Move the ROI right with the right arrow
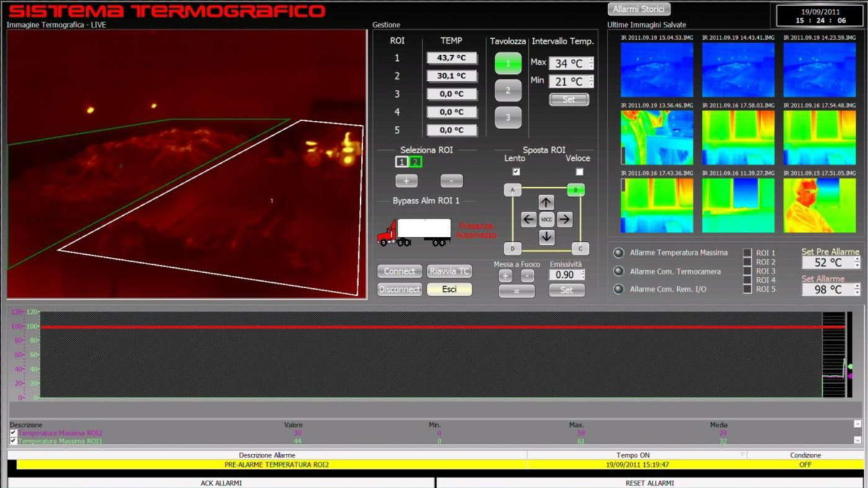 564,219
